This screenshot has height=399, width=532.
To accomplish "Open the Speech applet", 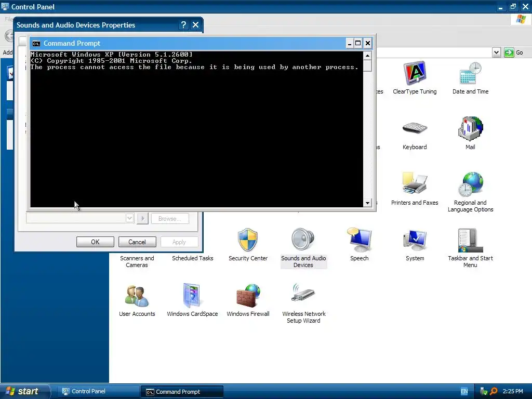I will pos(360,245).
